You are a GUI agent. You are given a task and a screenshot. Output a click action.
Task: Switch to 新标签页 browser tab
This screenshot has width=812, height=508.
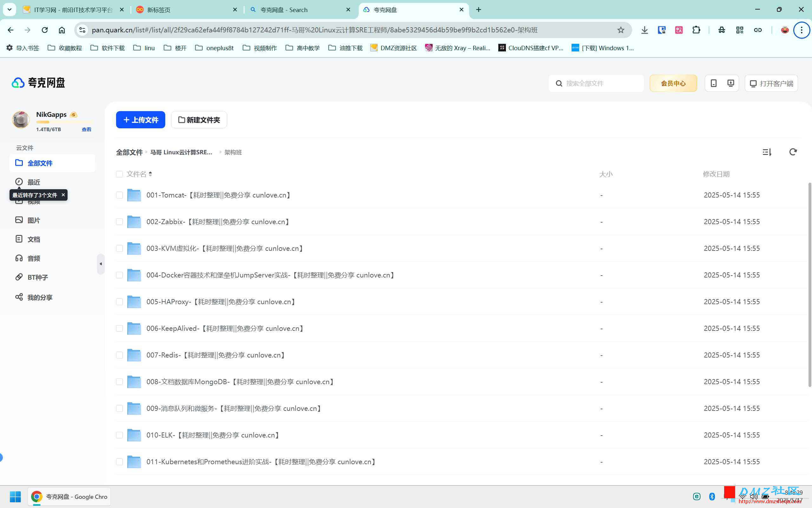pyautogui.click(x=187, y=10)
